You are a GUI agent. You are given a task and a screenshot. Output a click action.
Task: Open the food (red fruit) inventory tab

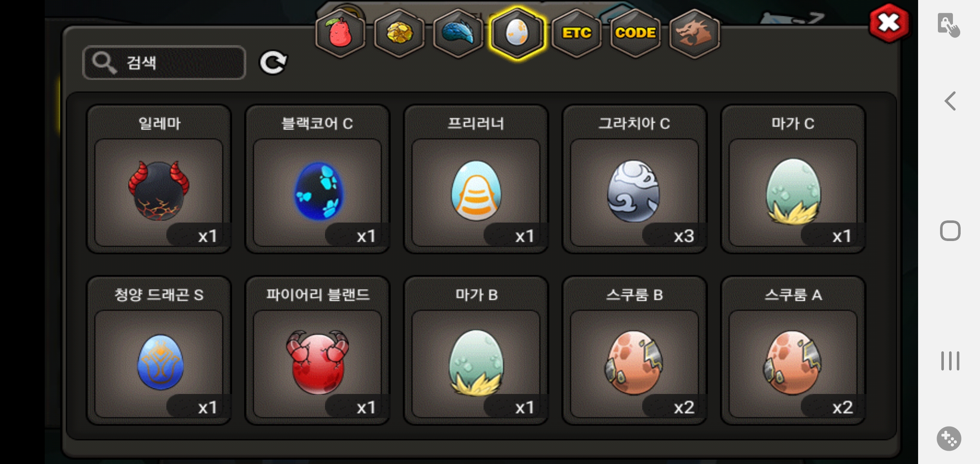(x=340, y=33)
